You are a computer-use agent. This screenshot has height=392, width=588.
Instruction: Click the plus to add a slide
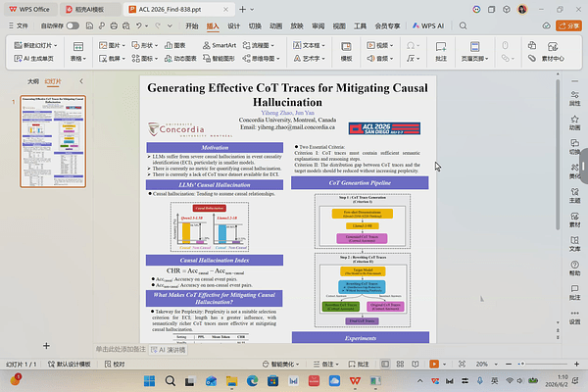point(46,346)
